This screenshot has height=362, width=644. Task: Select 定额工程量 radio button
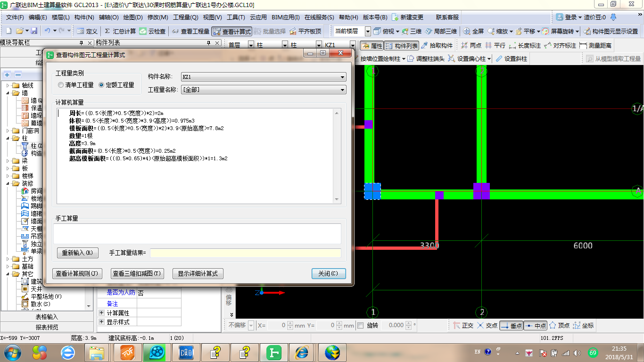[116, 85]
